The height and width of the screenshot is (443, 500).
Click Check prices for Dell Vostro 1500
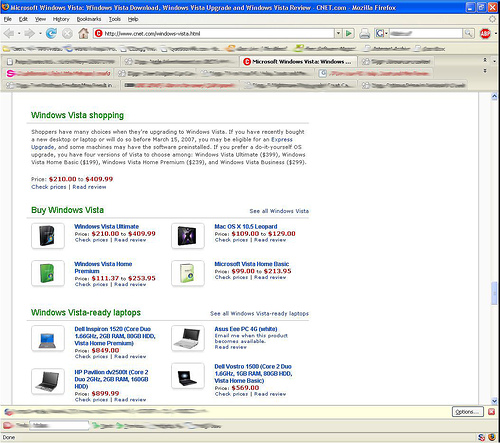231,394
